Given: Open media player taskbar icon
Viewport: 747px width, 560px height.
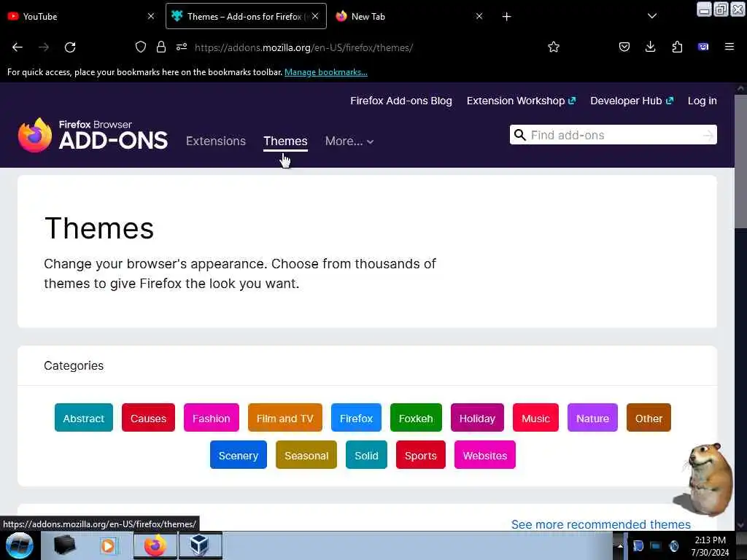Looking at the screenshot, I should (108, 545).
